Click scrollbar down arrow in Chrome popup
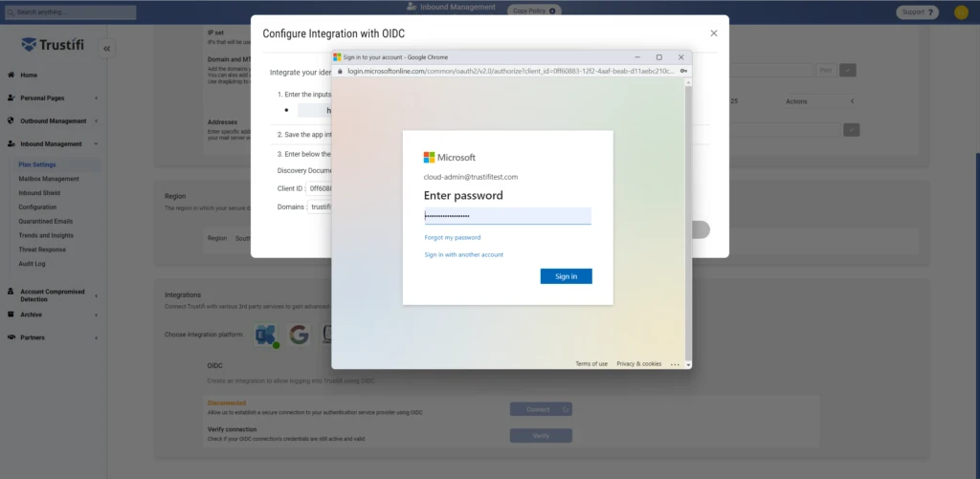The height and width of the screenshot is (479, 980). (x=689, y=364)
